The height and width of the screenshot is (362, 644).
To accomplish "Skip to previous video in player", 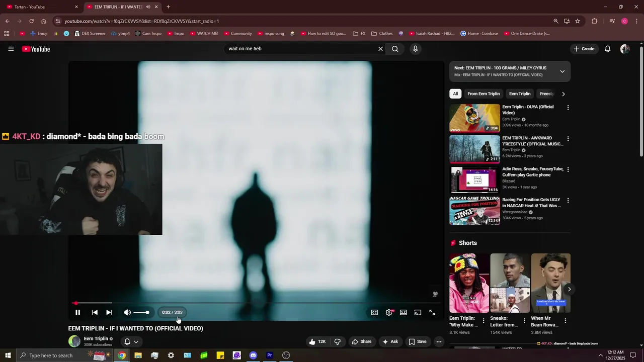I will coord(95,312).
